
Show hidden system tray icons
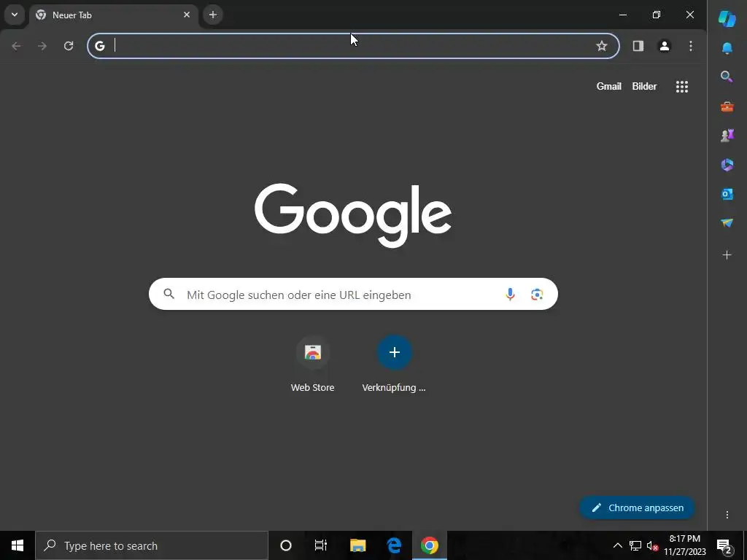(x=617, y=545)
